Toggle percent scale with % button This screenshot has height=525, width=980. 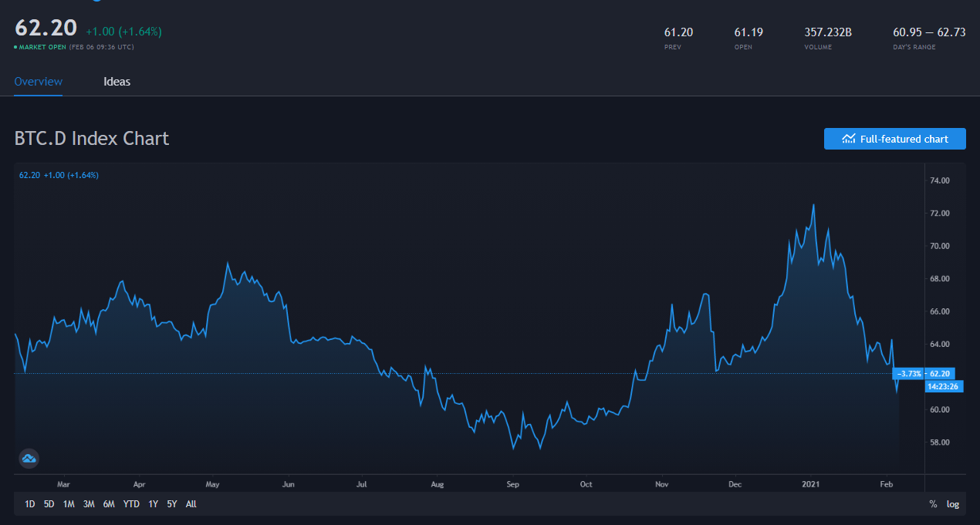(x=933, y=504)
